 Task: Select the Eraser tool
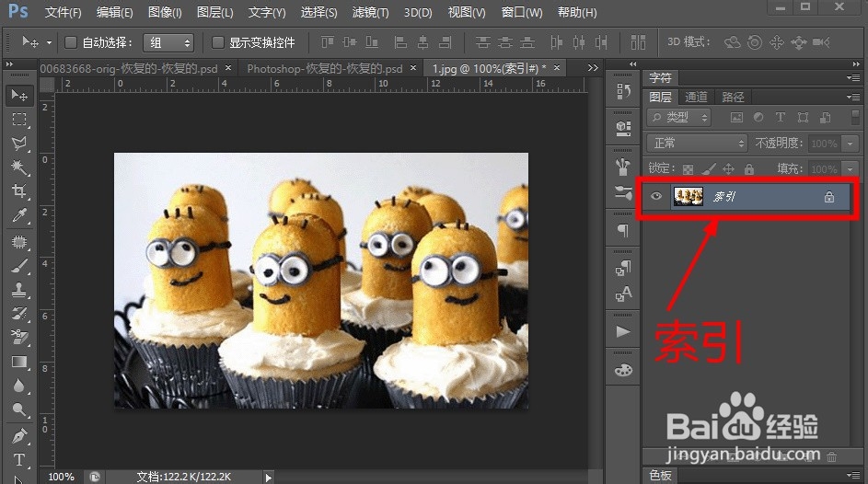point(19,337)
